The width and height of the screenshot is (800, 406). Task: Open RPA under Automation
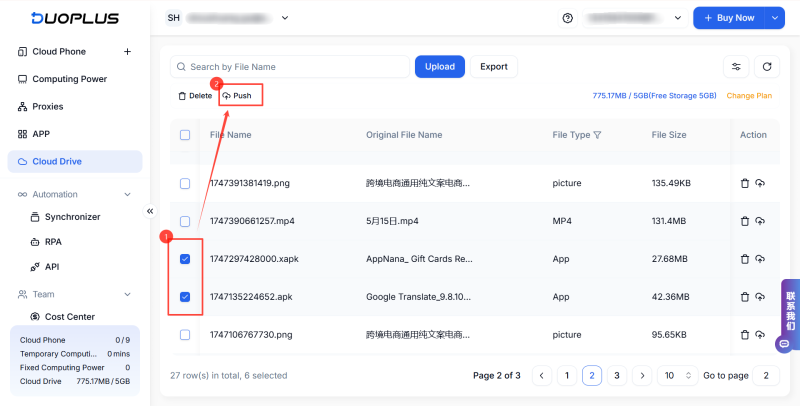(x=53, y=242)
